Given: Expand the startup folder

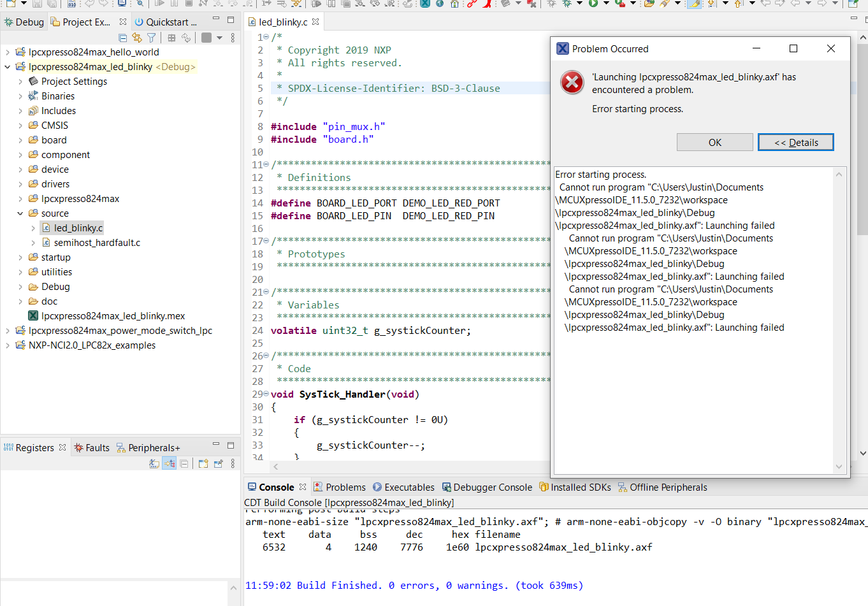Looking at the screenshot, I should coord(20,257).
